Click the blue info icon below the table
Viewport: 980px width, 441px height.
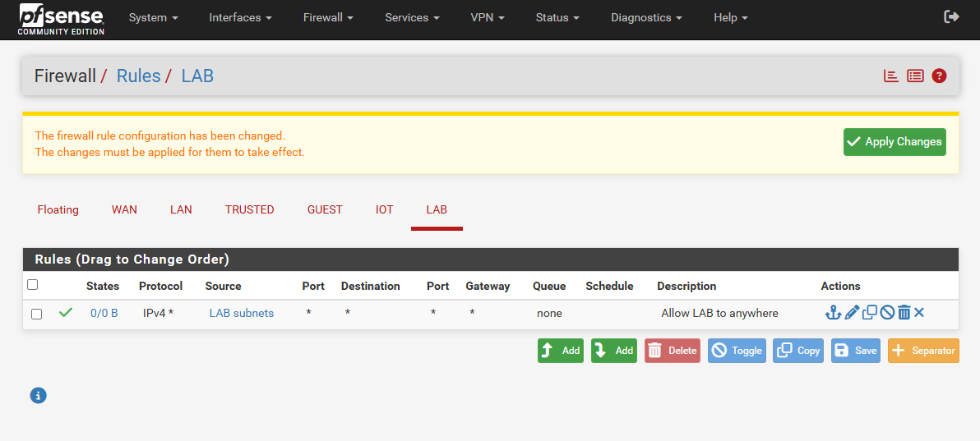click(38, 395)
